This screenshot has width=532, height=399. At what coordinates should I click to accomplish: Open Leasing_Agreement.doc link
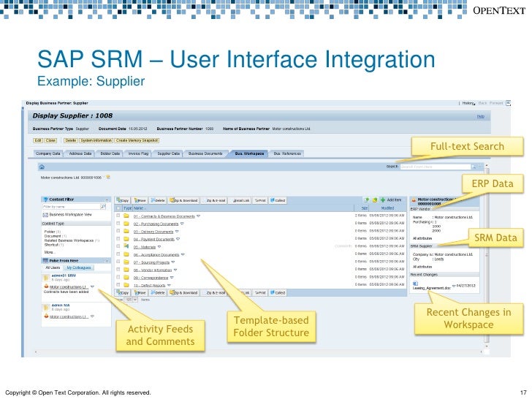point(432,288)
